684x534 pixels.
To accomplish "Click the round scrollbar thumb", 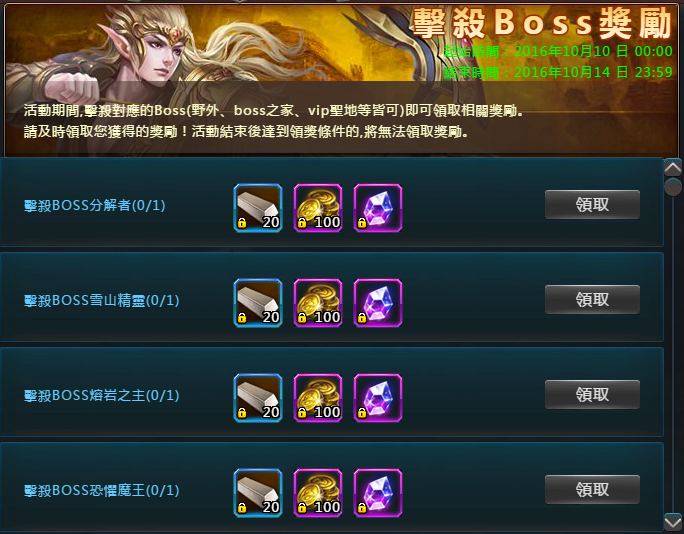I will (673, 187).
